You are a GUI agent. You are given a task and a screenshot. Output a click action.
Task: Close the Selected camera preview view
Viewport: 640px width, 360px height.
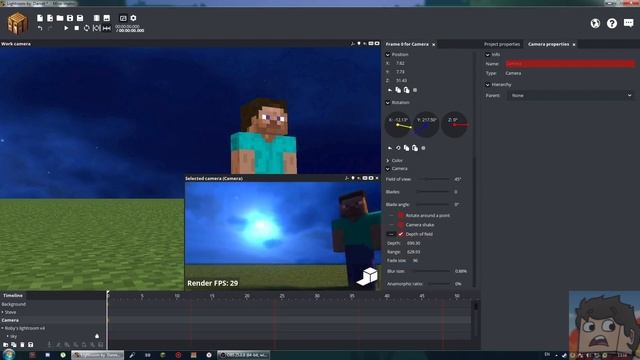[x=377, y=178]
